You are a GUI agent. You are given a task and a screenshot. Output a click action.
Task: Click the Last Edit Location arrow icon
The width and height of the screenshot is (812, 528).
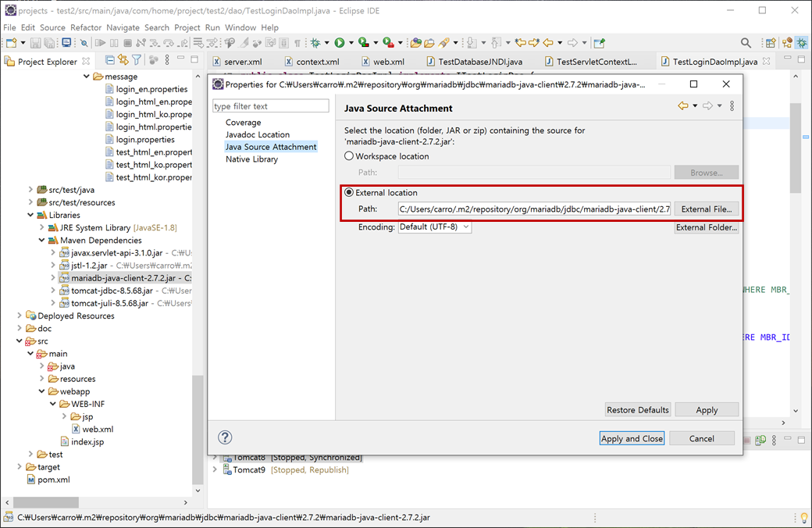pyautogui.click(x=521, y=43)
